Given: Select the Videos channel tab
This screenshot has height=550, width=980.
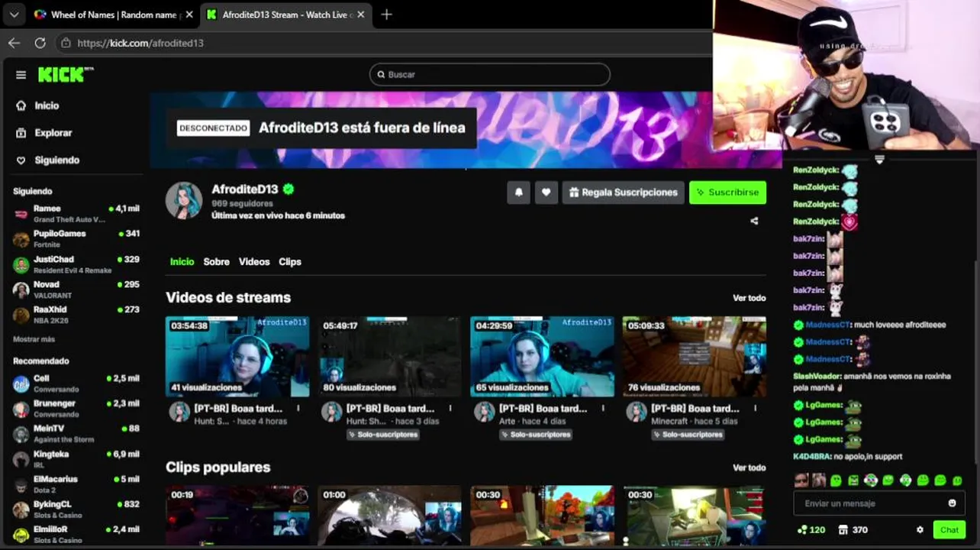Looking at the screenshot, I should coord(254,261).
